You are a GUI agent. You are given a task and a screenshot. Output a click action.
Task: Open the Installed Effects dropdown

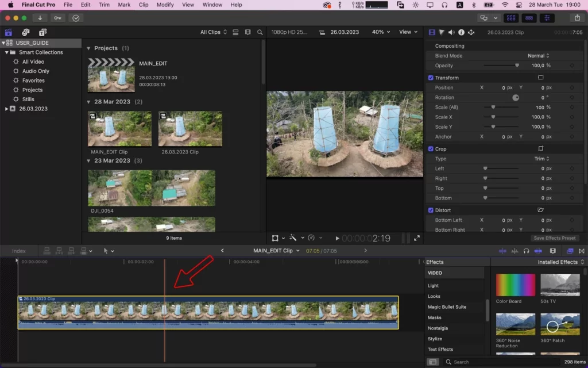561,262
